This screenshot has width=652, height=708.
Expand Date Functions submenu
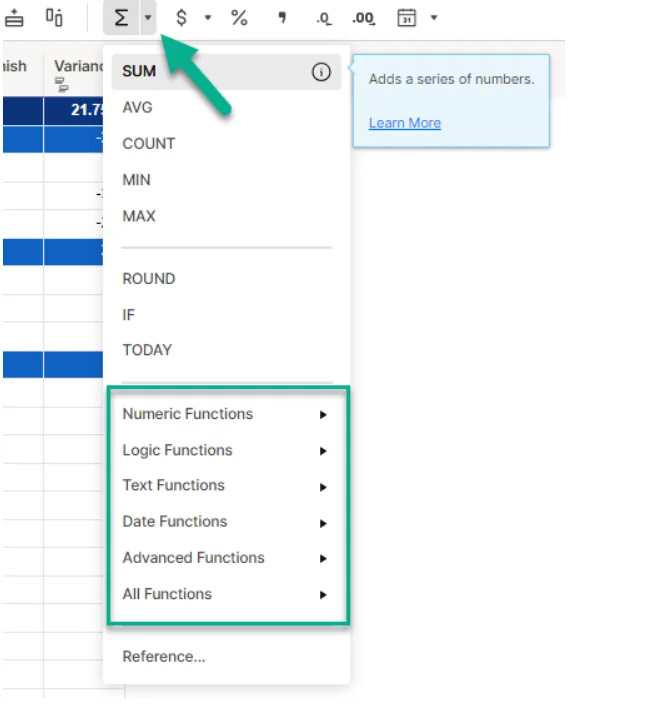226,522
